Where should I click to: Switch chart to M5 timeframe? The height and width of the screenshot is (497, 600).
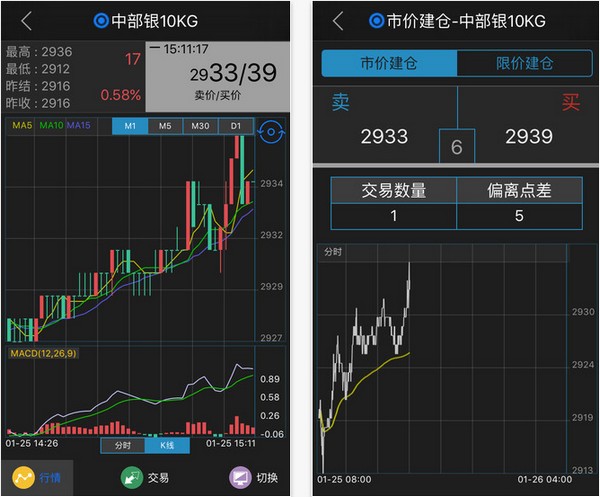(165, 126)
